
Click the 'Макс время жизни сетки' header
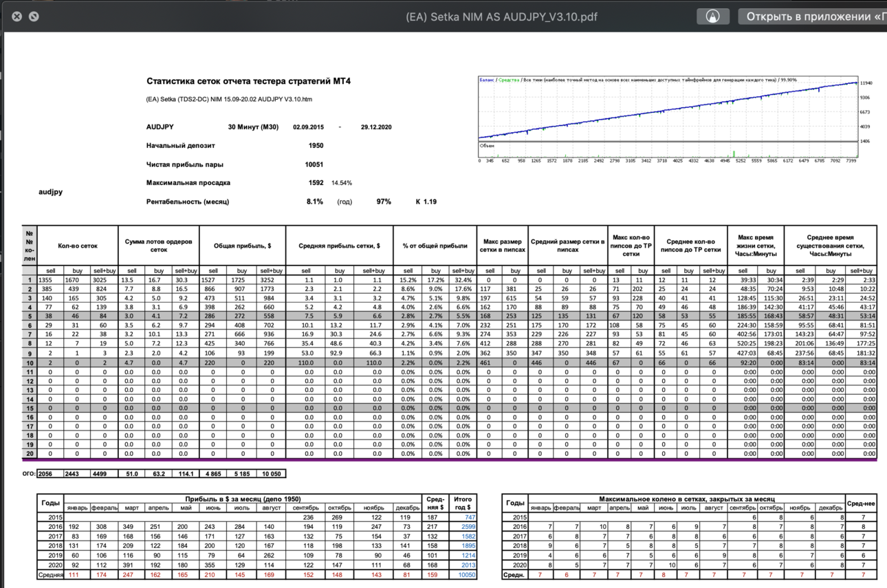coord(756,246)
